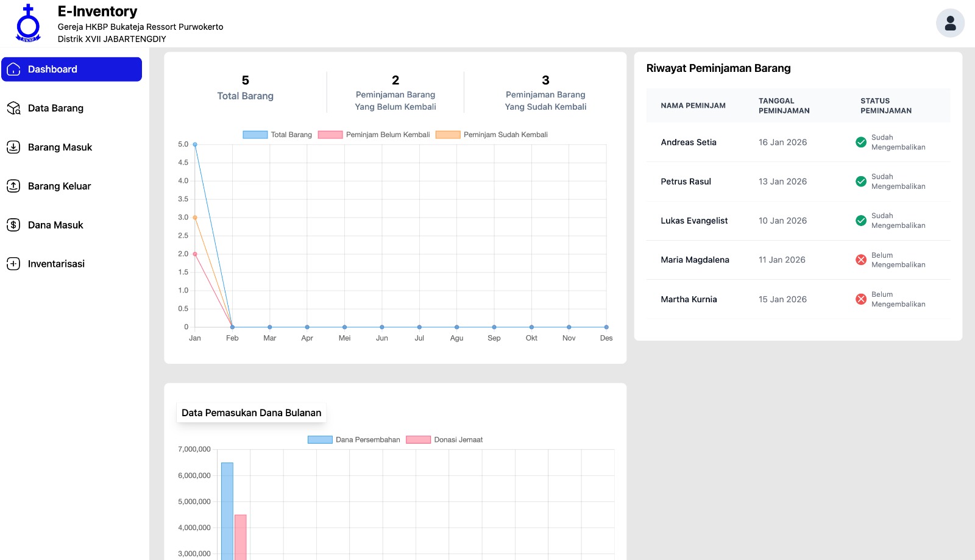
Task: Click the Inventarisasi plus icon
Action: point(13,264)
